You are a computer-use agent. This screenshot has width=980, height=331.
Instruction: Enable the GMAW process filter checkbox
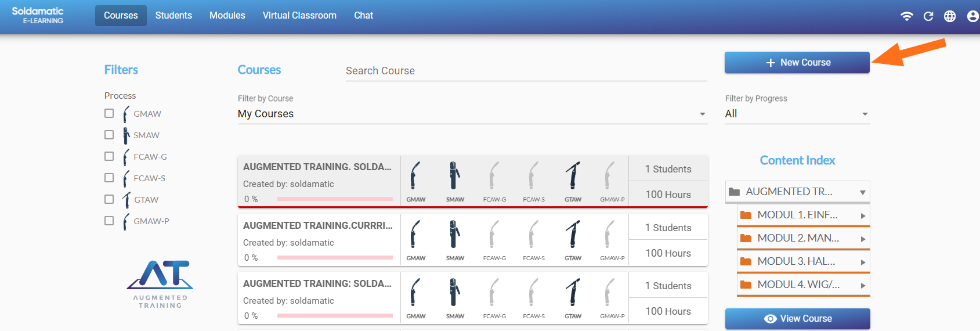pos(109,113)
